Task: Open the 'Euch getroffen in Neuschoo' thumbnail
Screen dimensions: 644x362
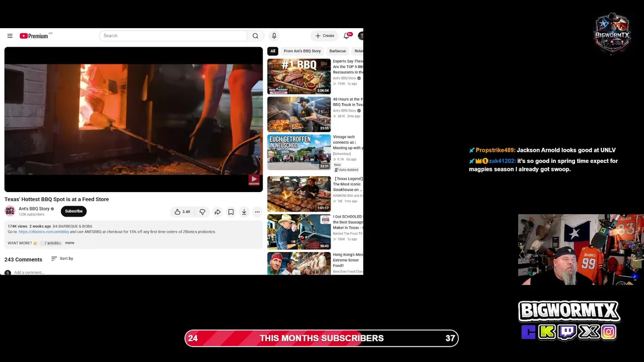Action: coord(299,152)
